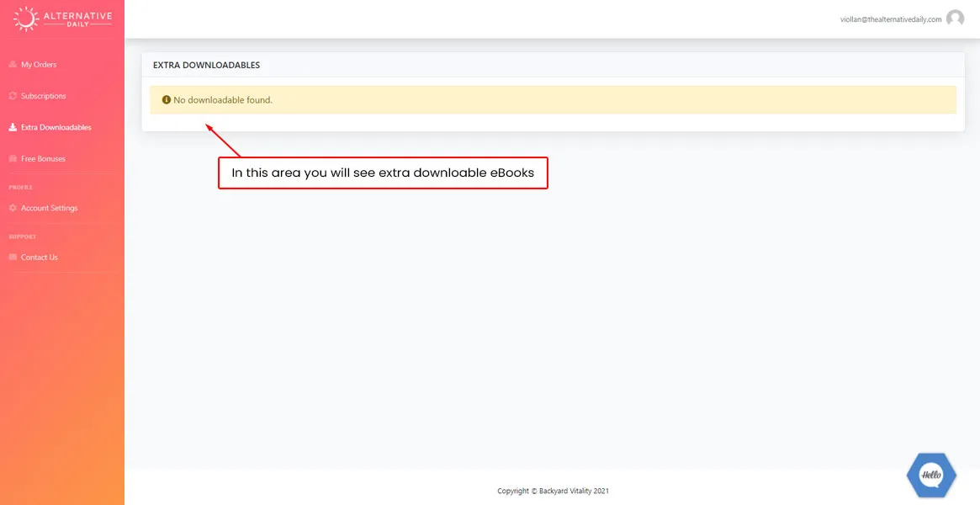Select the Extra Downloadables menu label
The width and height of the screenshot is (980, 505).
(x=56, y=128)
